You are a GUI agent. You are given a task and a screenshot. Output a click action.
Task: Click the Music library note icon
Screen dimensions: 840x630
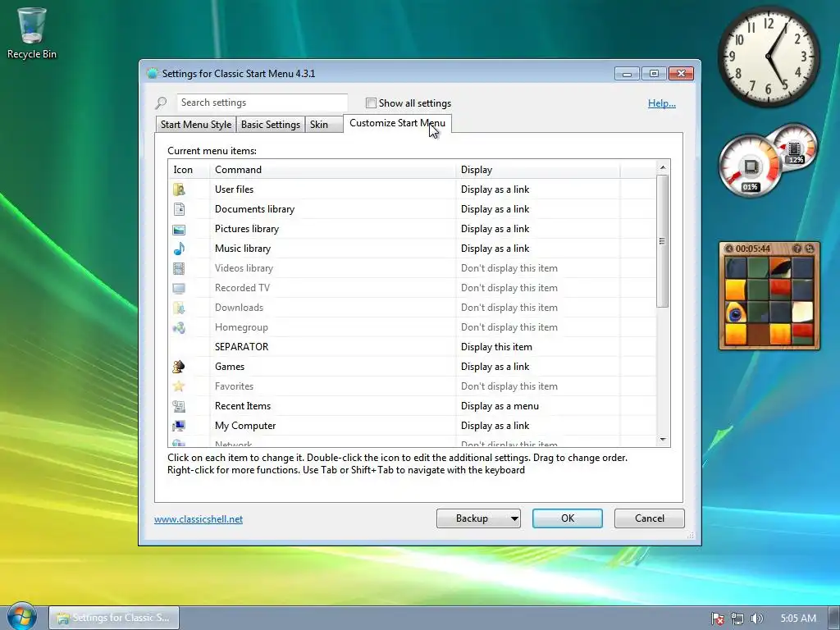[x=179, y=249]
